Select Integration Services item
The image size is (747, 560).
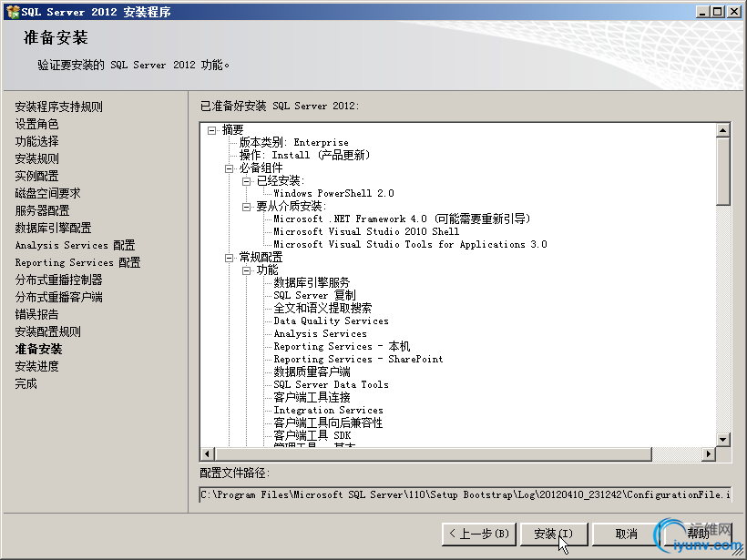click(x=328, y=411)
